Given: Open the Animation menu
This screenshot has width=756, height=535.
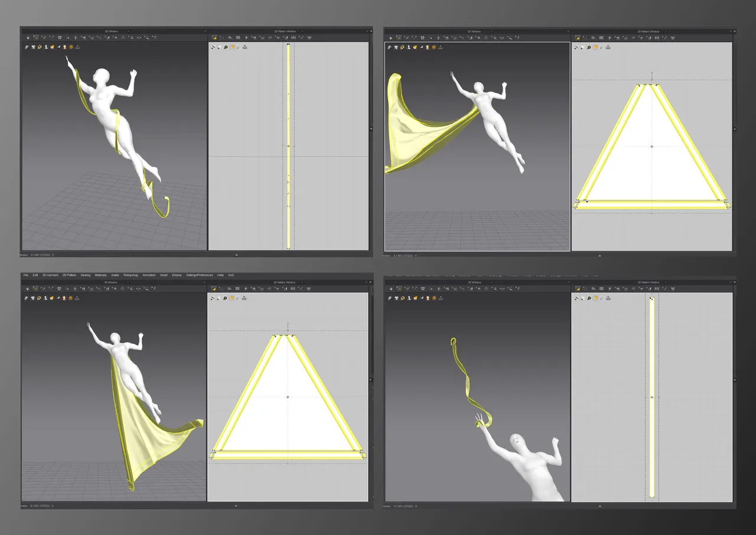Looking at the screenshot, I should (x=149, y=275).
